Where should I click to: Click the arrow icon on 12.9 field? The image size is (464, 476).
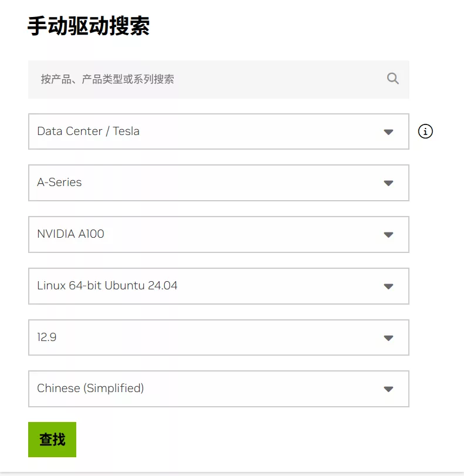pos(388,338)
